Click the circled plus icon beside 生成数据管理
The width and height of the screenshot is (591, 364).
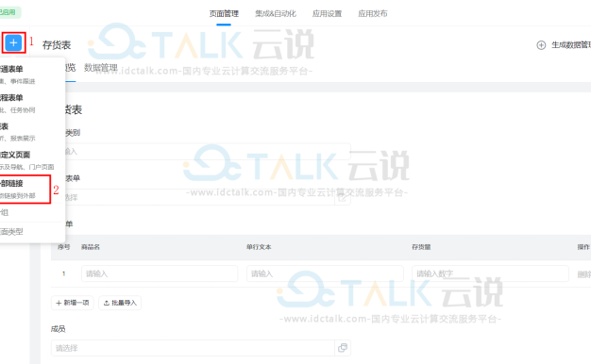coord(541,45)
